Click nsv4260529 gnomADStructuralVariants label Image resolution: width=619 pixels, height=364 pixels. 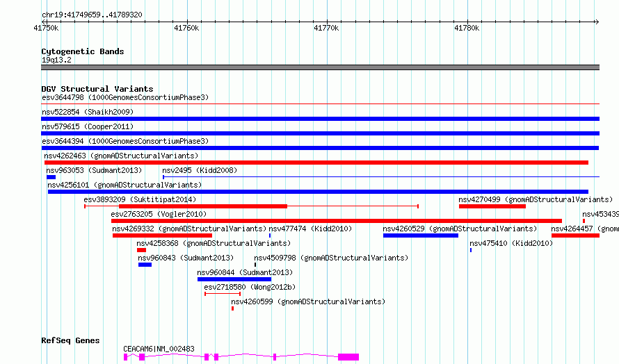click(x=460, y=229)
